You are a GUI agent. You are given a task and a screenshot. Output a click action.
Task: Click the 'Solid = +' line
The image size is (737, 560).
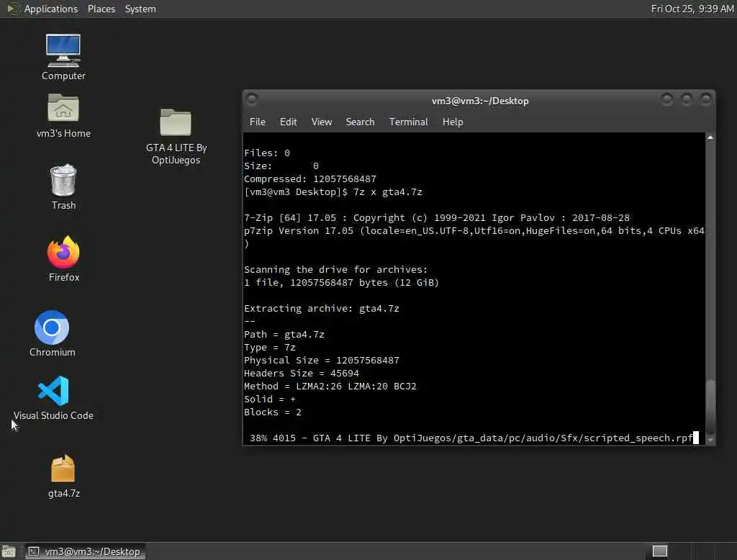pyautogui.click(x=270, y=399)
